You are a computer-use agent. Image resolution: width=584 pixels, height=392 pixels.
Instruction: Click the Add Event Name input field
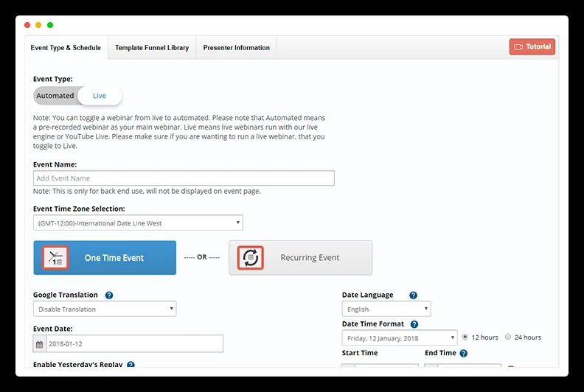pos(184,178)
